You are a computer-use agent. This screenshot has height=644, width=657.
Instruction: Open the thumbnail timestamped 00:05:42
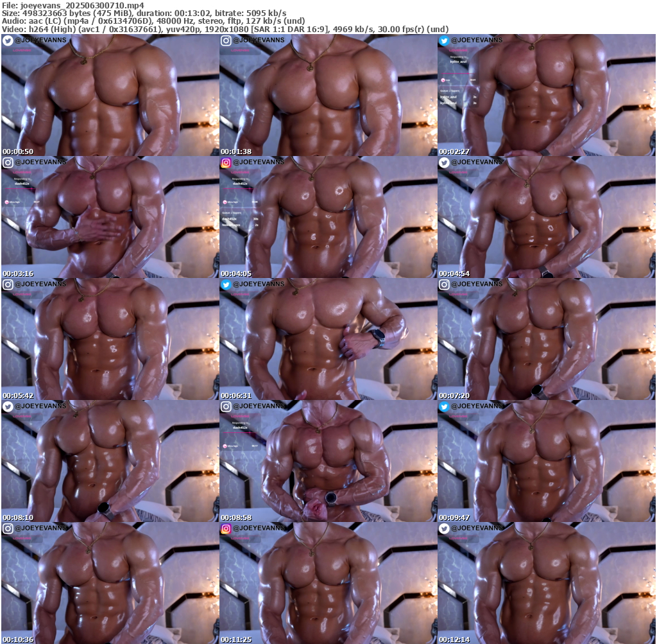coord(110,340)
